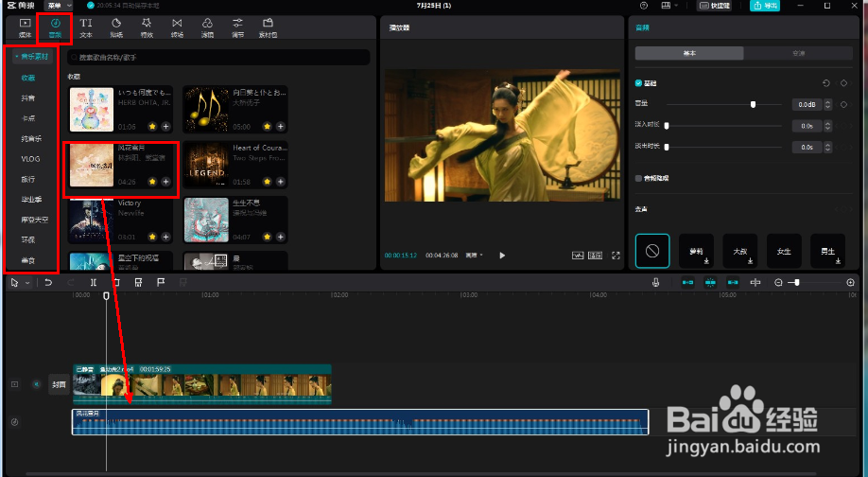Viewport: 868px width, 477px height.
Task: Add the HERB OHTA, JR. song to timeline
Action: pyautogui.click(x=165, y=126)
